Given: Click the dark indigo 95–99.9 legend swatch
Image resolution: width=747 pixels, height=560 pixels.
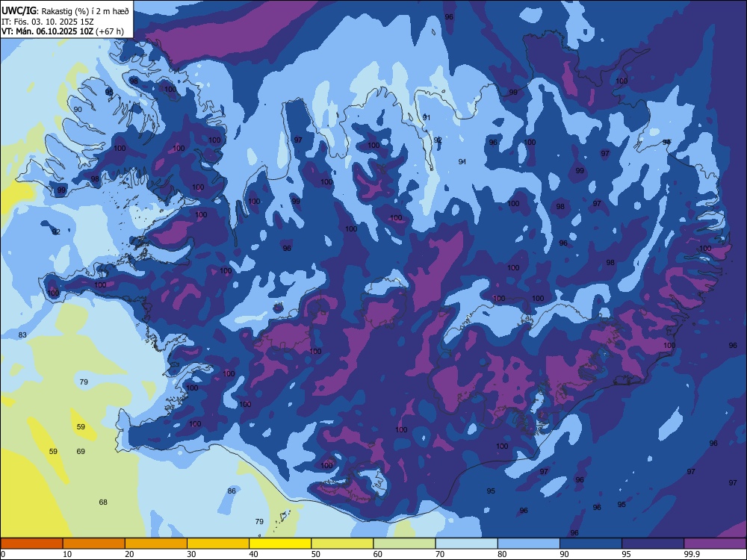Looking at the screenshot, I should (x=653, y=544).
